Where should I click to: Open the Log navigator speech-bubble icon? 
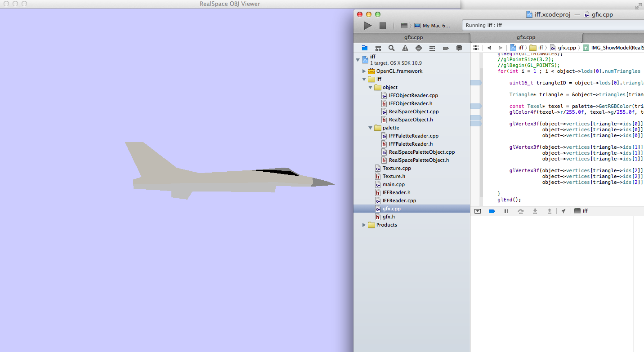458,48
